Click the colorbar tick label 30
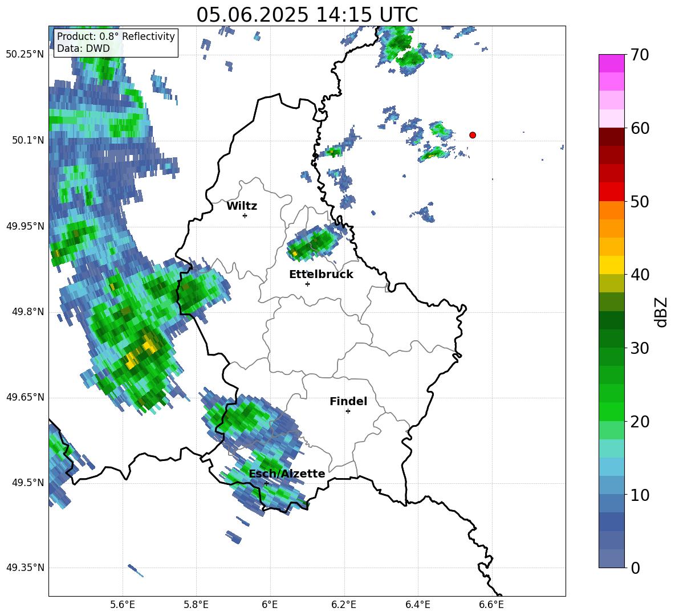Image resolution: width=675 pixels, height=616 pixels. click(x=640, y=348)
